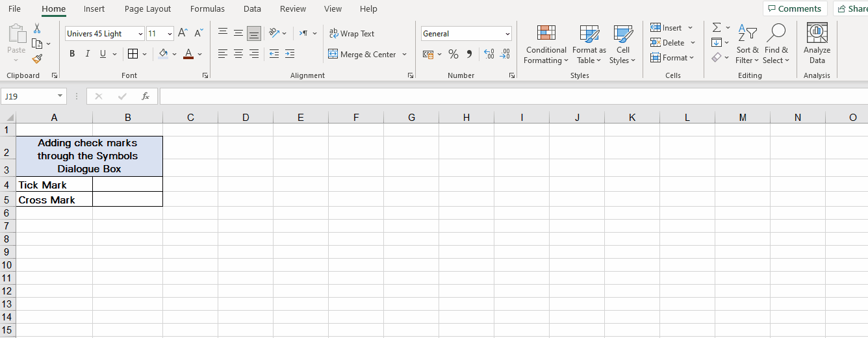Switch to the Data tab
The width and height of the screenshot is (868, 338).
coord(252,8)
